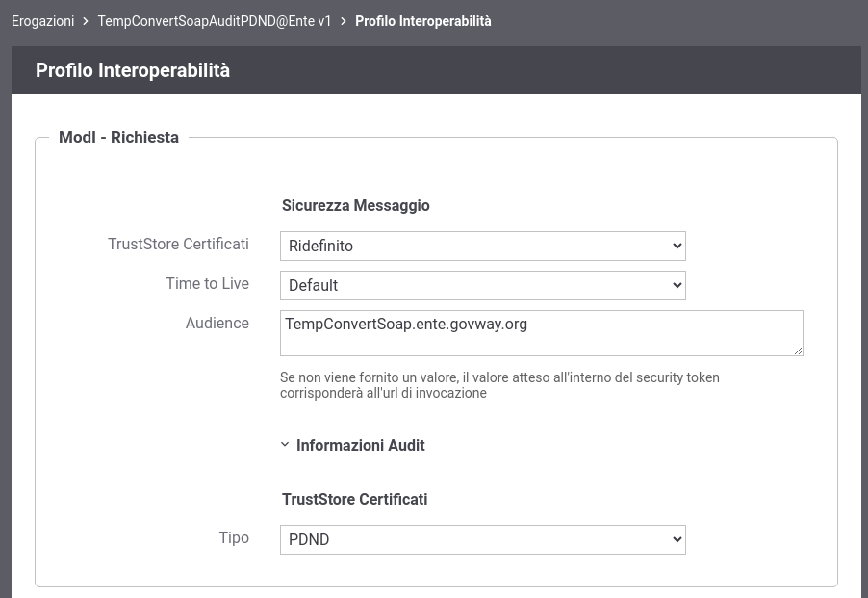Viewport: 868px width, 598px height.
Task: Click the Audience field label
Action: 217,323
